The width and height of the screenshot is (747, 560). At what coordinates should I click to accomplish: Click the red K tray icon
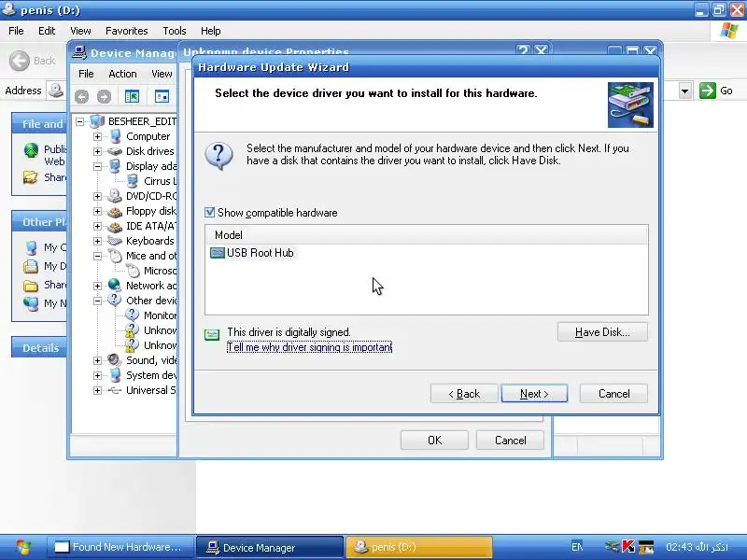click(x=628, y=546)
